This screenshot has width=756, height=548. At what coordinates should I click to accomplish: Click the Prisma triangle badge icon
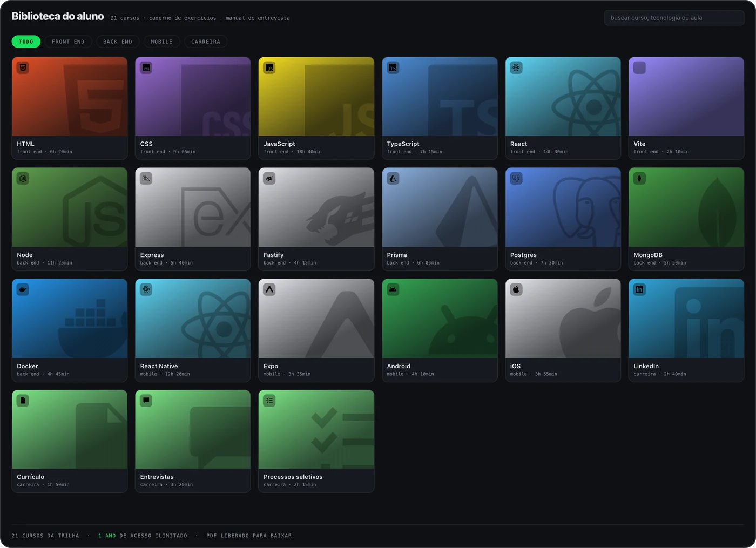pos(393,178)
